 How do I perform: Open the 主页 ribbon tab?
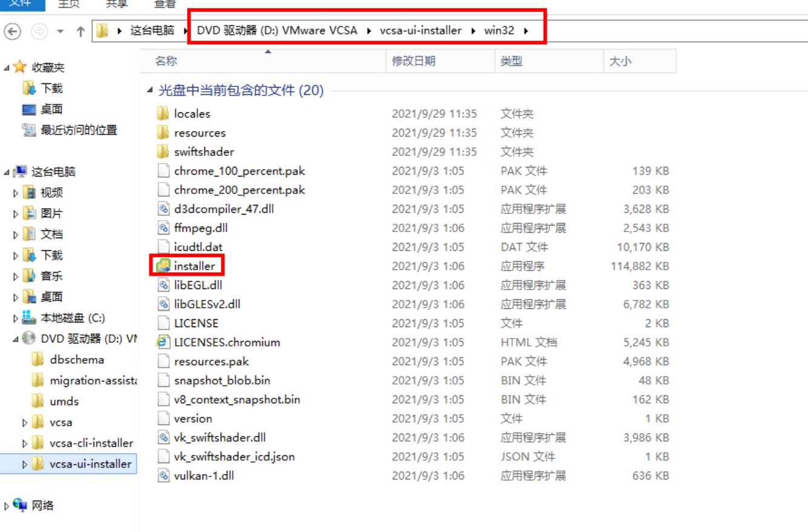68,4
